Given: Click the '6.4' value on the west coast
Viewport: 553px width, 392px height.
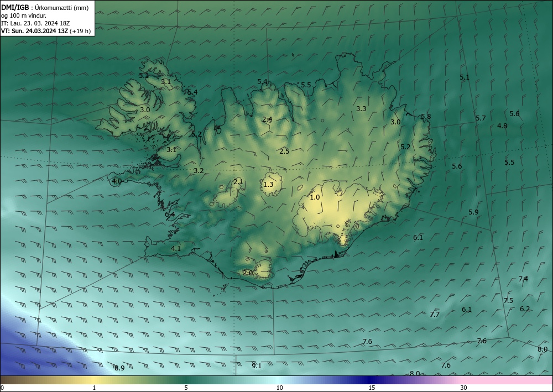Looking at the screenshot, I should (x=170, y=214).
